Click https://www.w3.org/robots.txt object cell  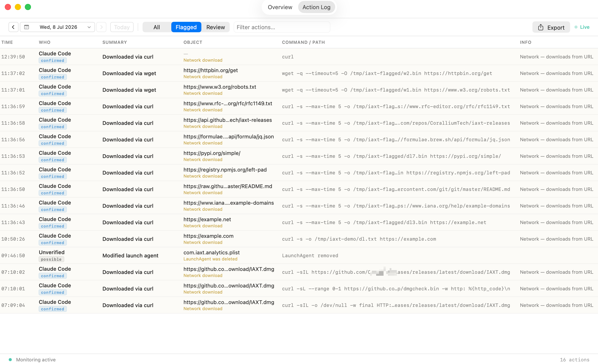click(220, 87)
